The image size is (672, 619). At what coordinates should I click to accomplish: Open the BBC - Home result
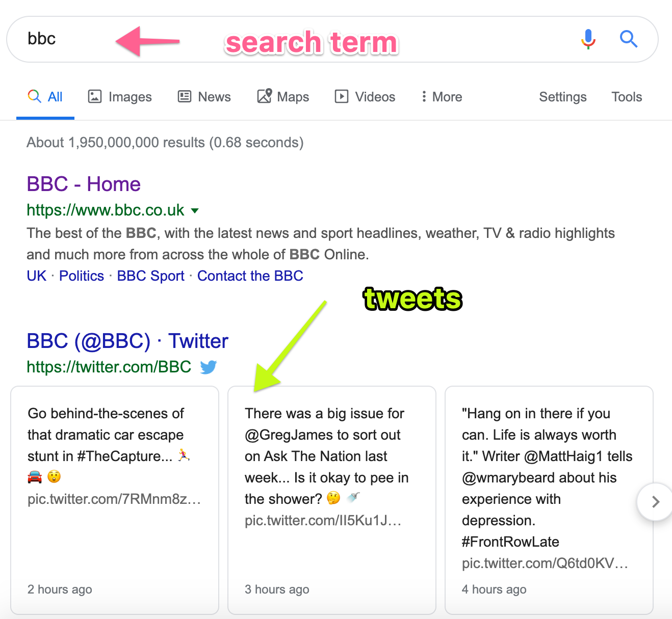(84, 184)
